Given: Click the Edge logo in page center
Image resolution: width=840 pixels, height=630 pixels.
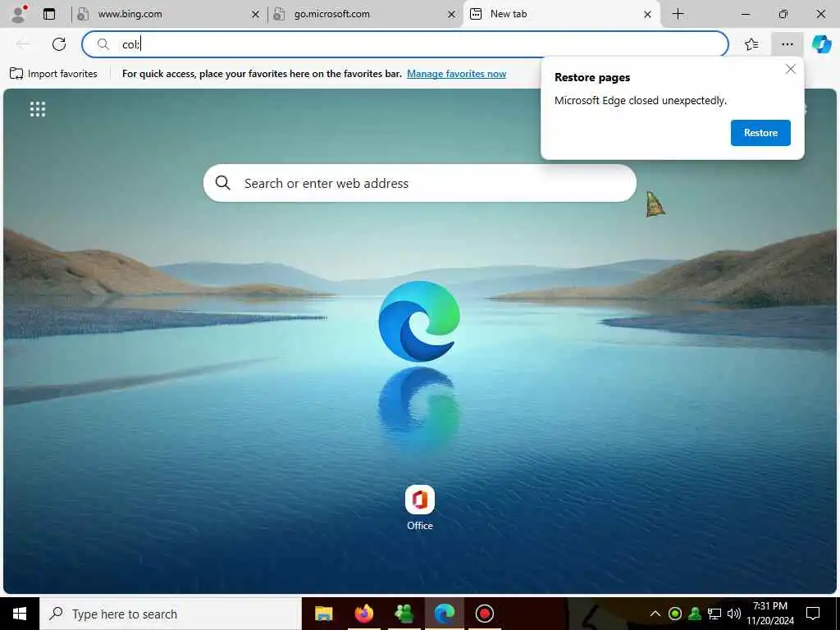Looking at the screenshot, I should (x=419, y=322).
